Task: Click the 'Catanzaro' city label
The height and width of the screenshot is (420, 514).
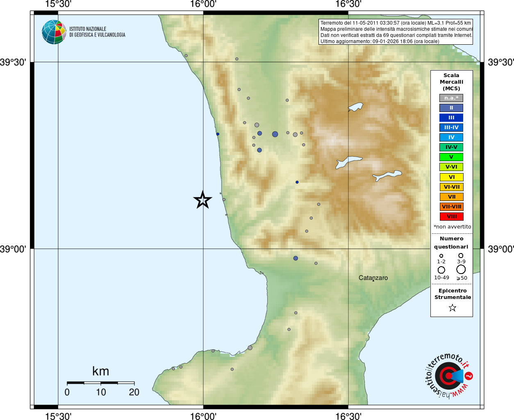Action: click(x=373, y=278)
